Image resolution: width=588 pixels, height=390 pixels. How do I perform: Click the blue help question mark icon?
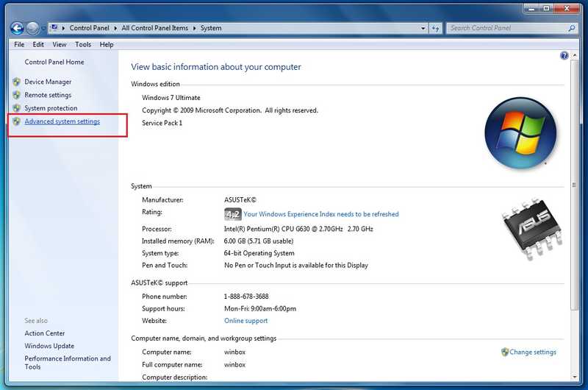[564, 55]
